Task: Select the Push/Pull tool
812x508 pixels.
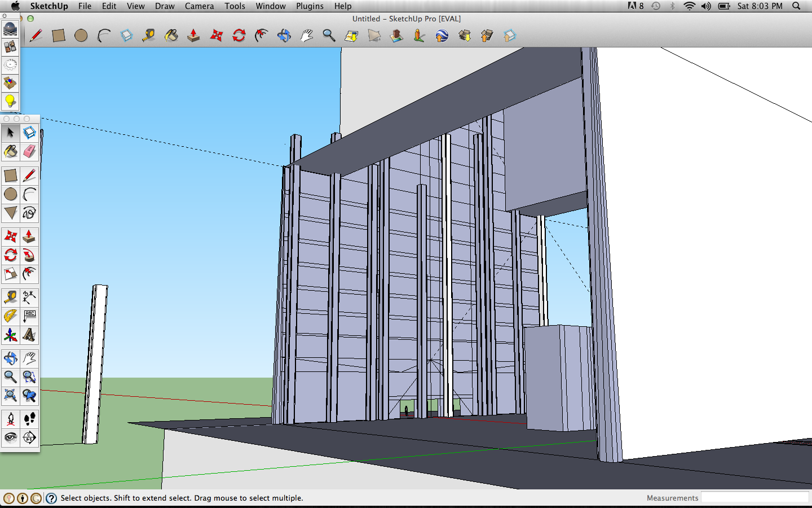Action: pos(29,236)
